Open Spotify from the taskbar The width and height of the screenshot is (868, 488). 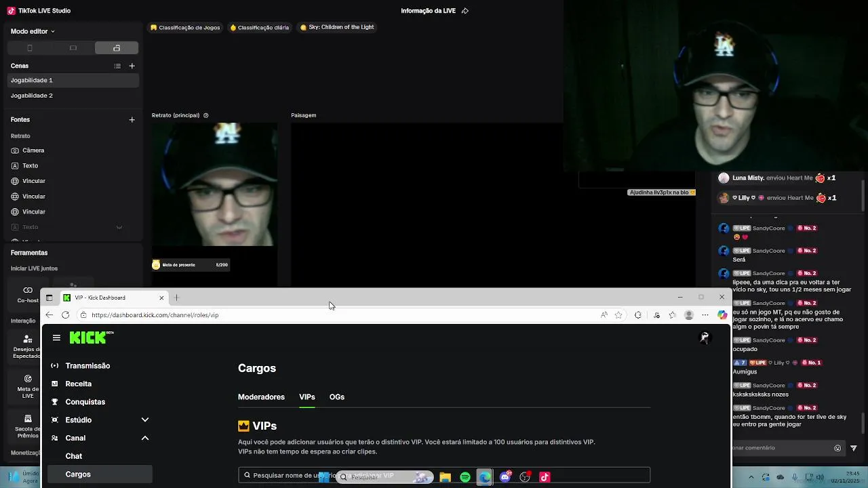(x=465, y=477)
